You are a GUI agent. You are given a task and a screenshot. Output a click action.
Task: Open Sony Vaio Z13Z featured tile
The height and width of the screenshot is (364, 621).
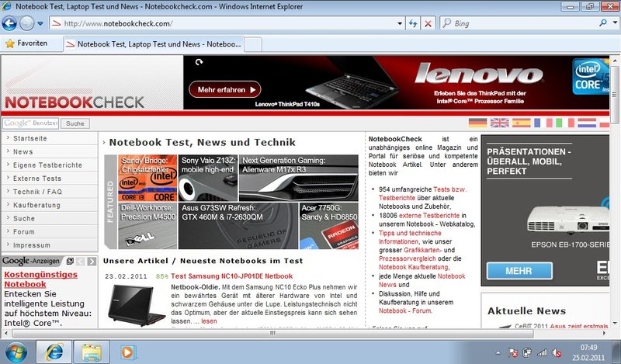pos(208,178)
